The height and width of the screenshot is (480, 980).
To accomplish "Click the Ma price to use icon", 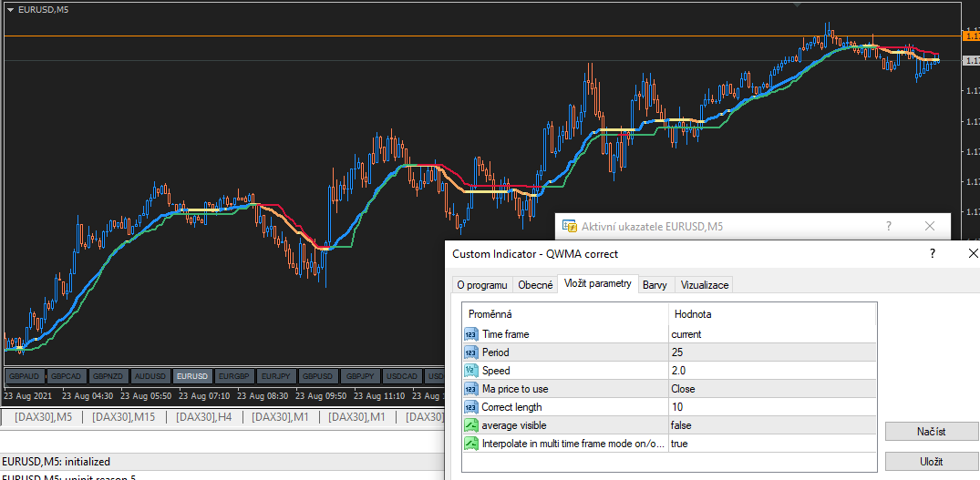I will 471,389.
